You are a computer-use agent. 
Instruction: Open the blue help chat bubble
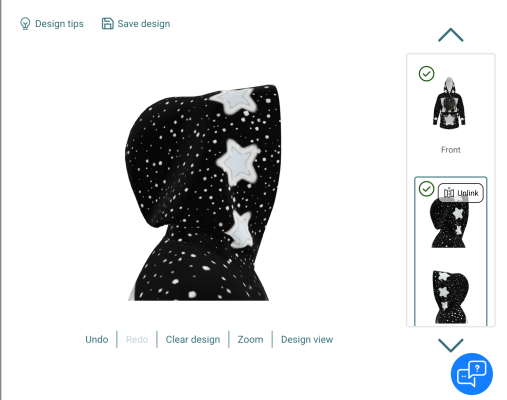(x=472, y=374)
